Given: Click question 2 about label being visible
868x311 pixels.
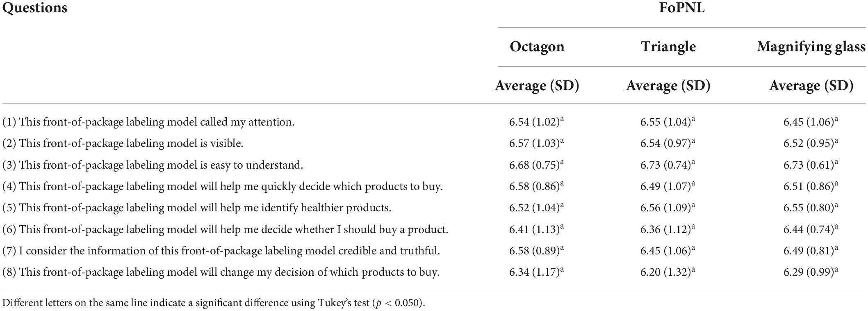Looking at the screenshot, I should [123, 143].
